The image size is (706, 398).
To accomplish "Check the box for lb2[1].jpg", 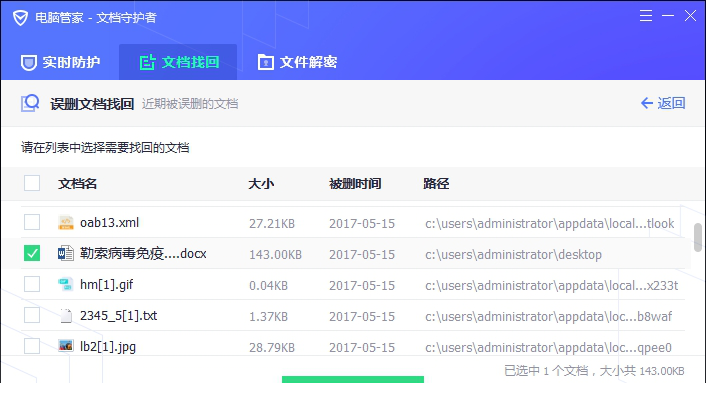I will pos(32,346).
